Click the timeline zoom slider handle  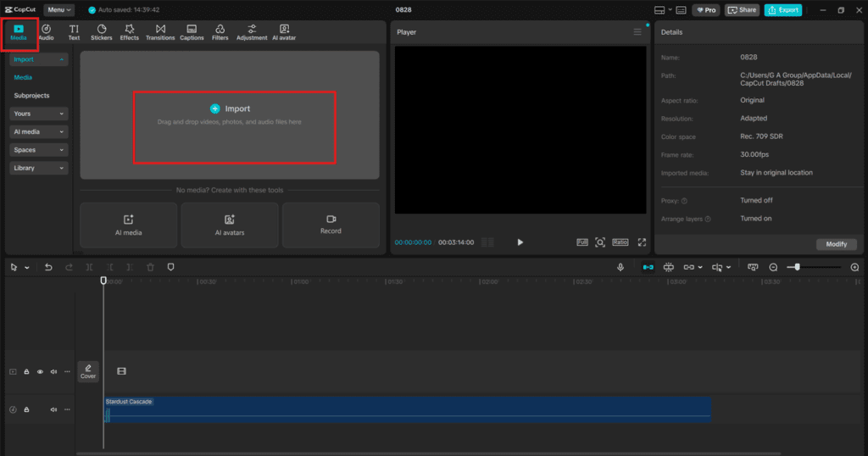click(x=797, y=267)
